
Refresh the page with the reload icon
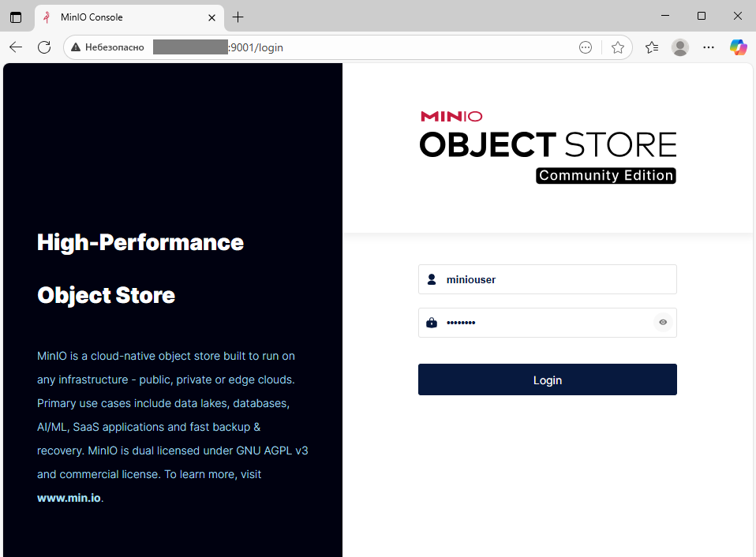point(44,47)
